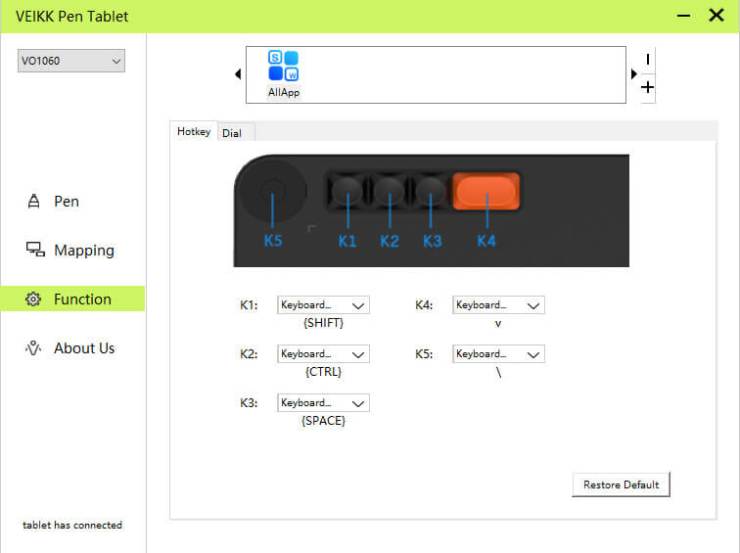The image size is (740, 553).
Task: Select the orange K4 key on the tablet image
Action: [x=486, y=191]
